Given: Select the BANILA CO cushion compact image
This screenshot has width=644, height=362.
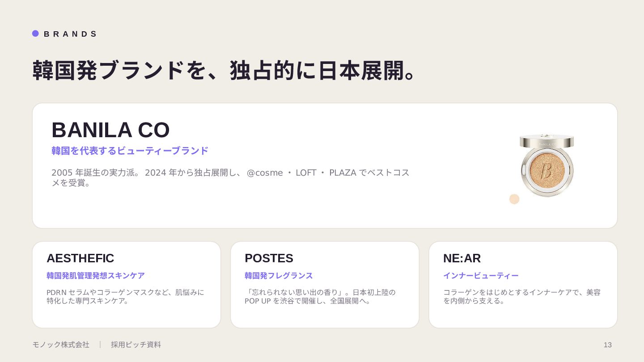Looking at the screenshot, I should coord(547,165).
